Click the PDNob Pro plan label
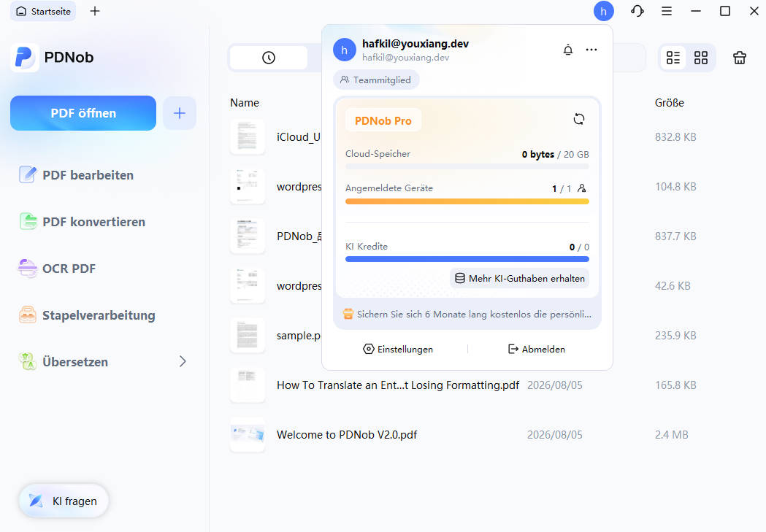The width and height of the screenshot is (766, 532). [383, 120]
